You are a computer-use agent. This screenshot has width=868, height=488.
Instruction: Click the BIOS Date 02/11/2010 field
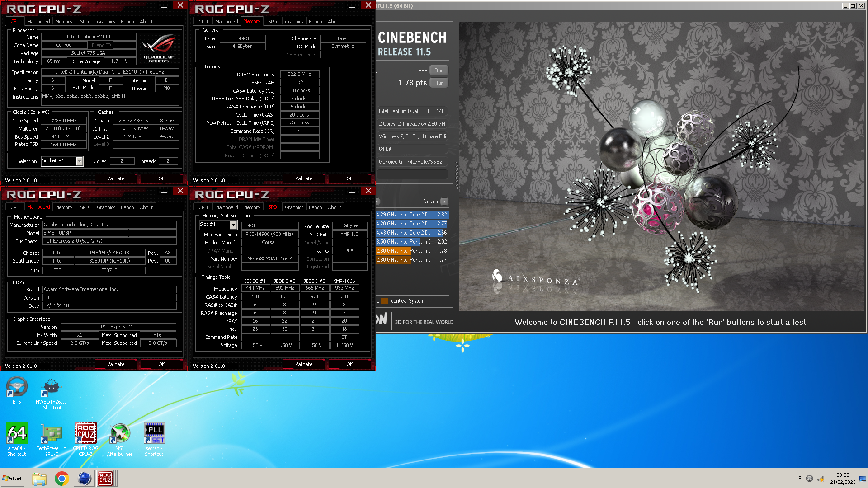tap(109, 306)
